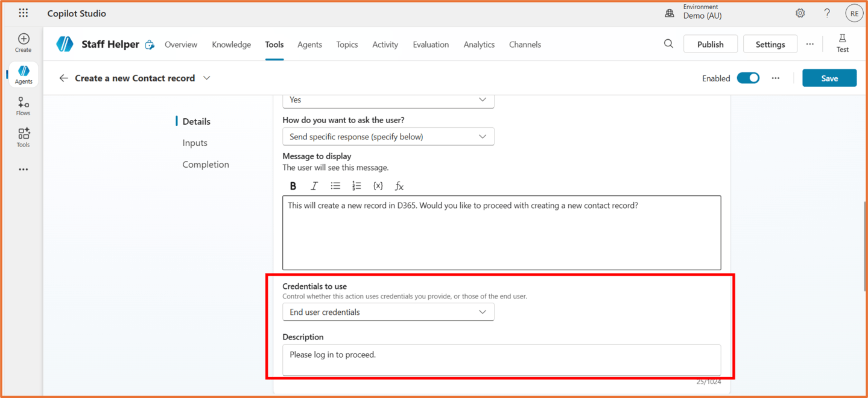Publish the Staff Helper agent

click(x=710, y=45)
